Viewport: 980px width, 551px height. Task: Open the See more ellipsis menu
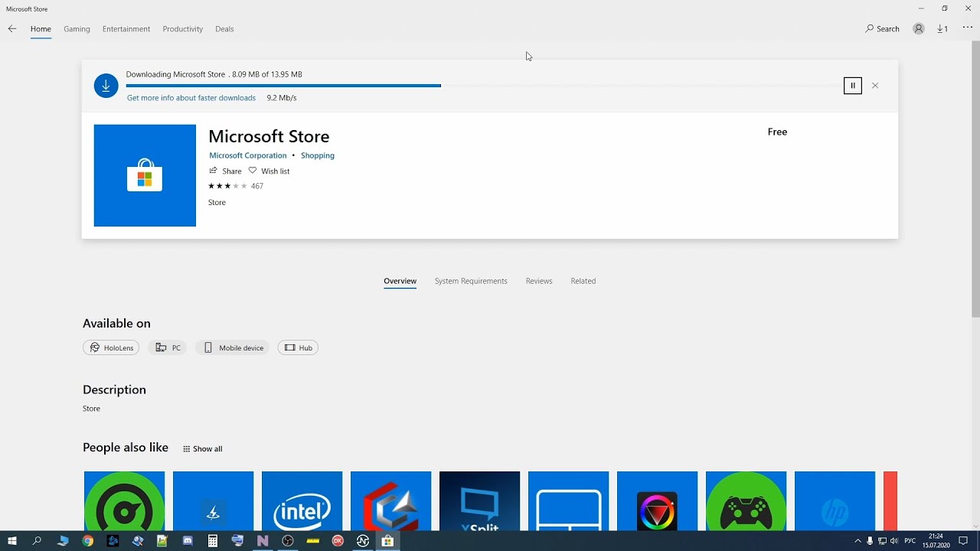[967, 28]
